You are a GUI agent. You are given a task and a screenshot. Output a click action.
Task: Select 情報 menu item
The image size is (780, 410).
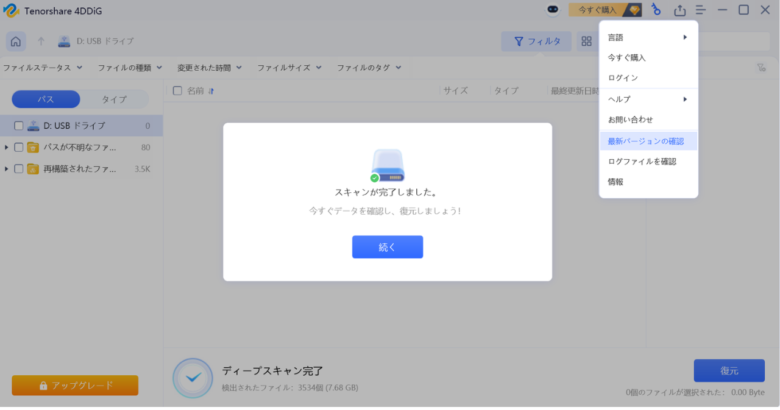pyautogui.click(x=648, y=182)
